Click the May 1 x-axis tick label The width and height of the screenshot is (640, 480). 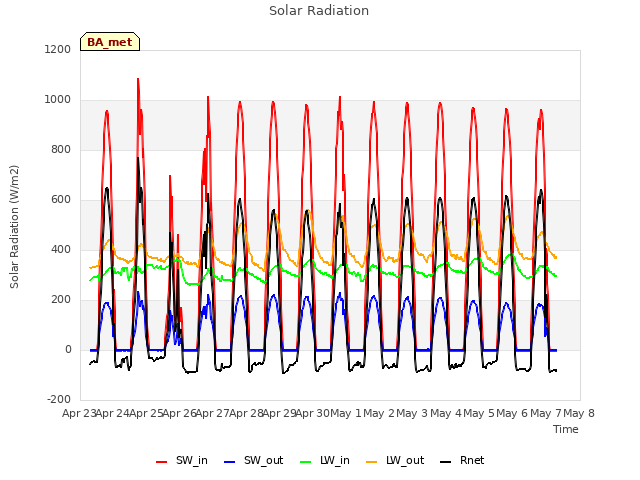(346, 413)
